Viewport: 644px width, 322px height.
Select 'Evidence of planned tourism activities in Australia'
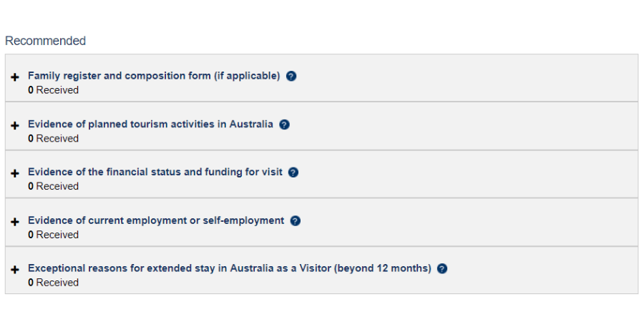point(150,124)
